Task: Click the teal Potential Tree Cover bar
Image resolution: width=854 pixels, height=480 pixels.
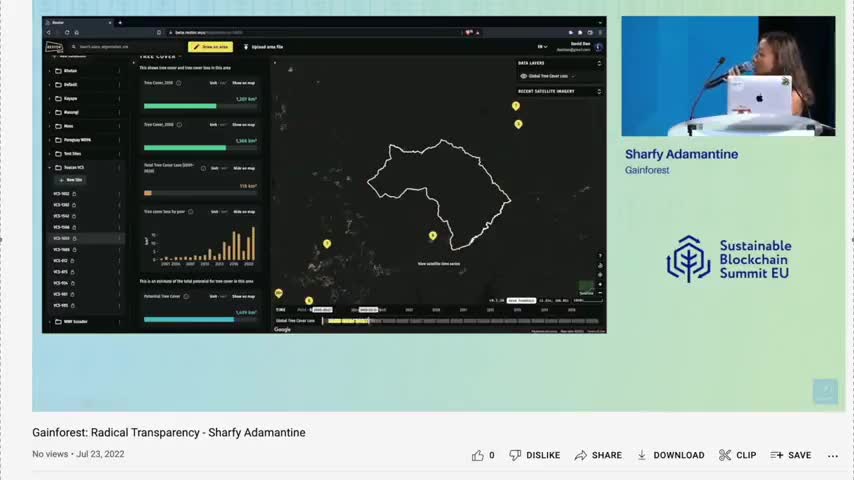Action: [x=189, y=319]
